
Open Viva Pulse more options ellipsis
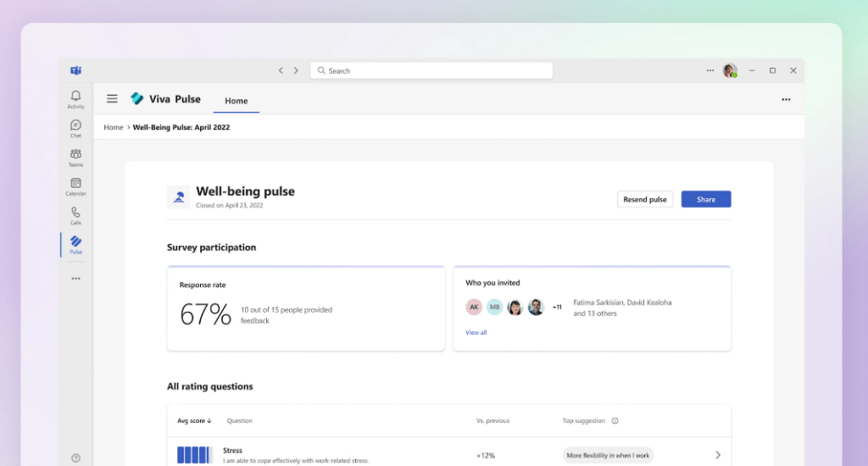[786, 100]
